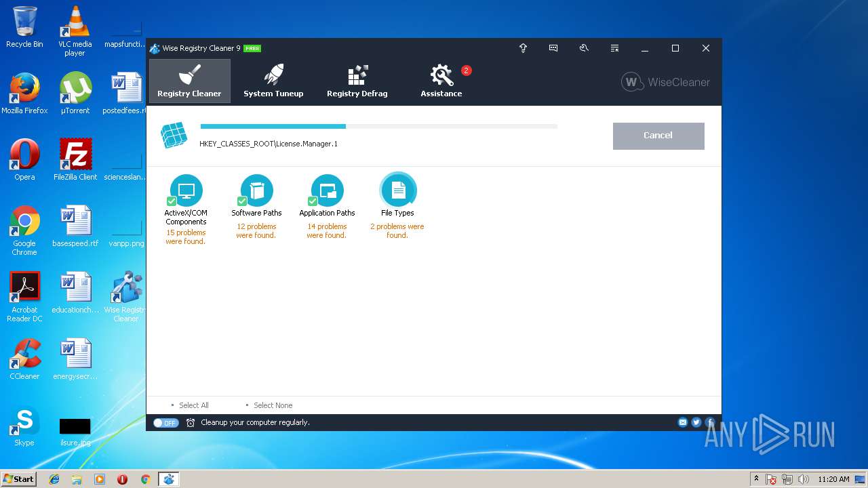Image resolution: width=868 pixels, height=488 pixels.
Task: Click Internet Explorer taskbar icon
Action: [54, 479]
